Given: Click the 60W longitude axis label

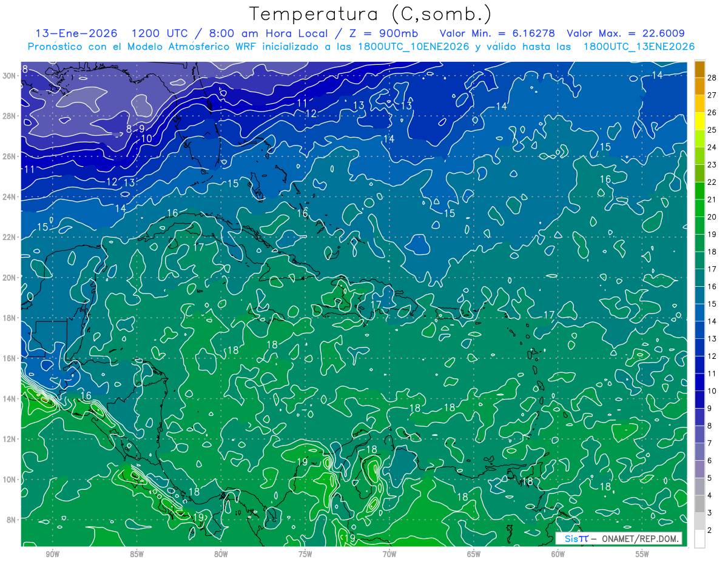Looking at the screenshot, I should [558, 554].
